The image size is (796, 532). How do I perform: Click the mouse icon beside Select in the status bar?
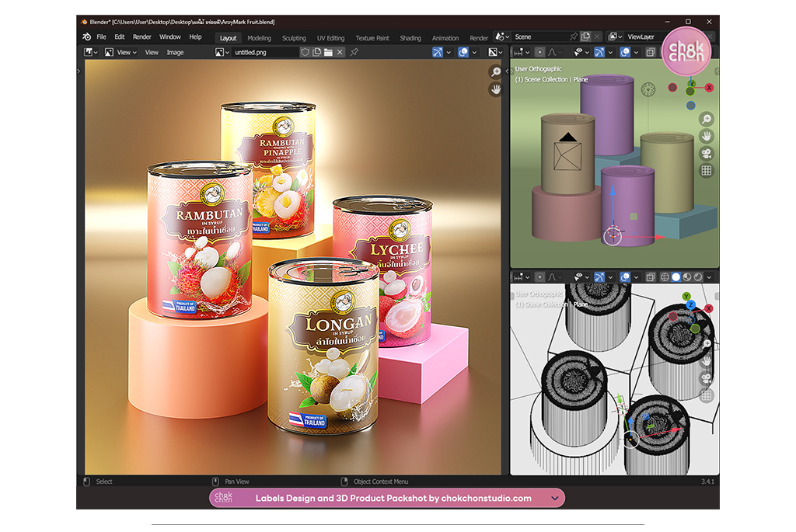(x=86, y=482)
